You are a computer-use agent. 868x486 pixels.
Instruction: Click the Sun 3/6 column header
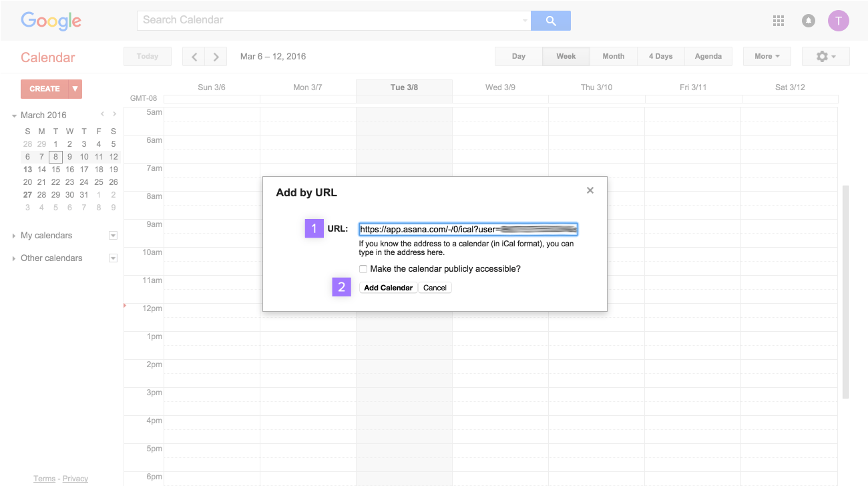coord(212,87)
